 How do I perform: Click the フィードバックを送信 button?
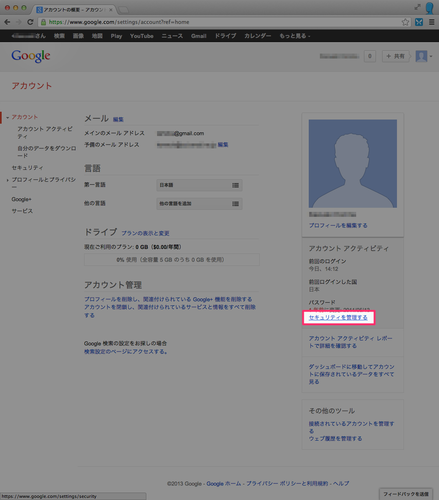click(406, 494)
